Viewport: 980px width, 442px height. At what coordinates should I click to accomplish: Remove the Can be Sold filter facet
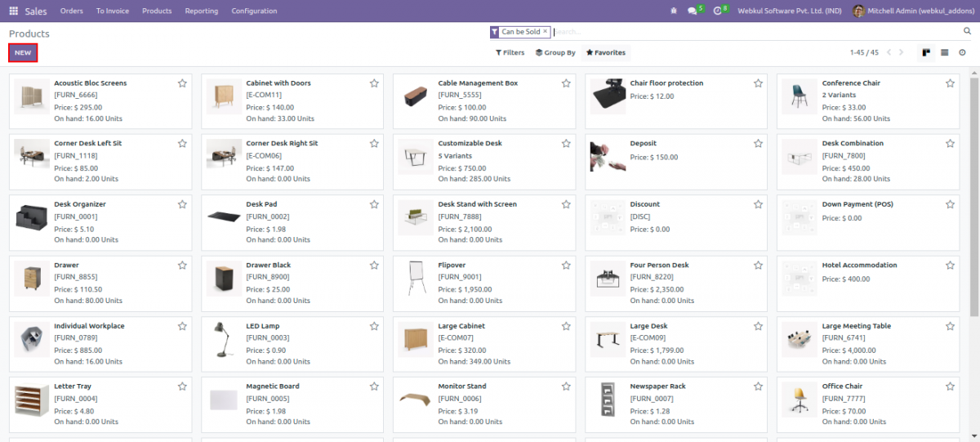coord(546,31)
